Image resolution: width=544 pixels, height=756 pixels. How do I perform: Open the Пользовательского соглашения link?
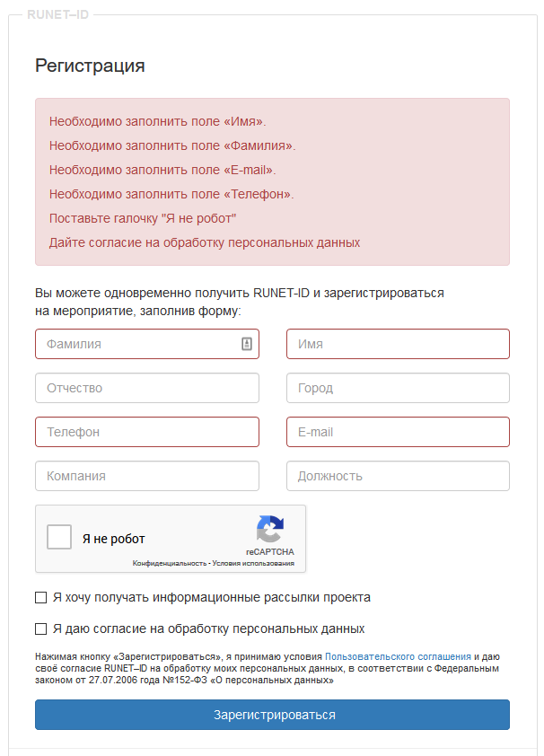398,656
